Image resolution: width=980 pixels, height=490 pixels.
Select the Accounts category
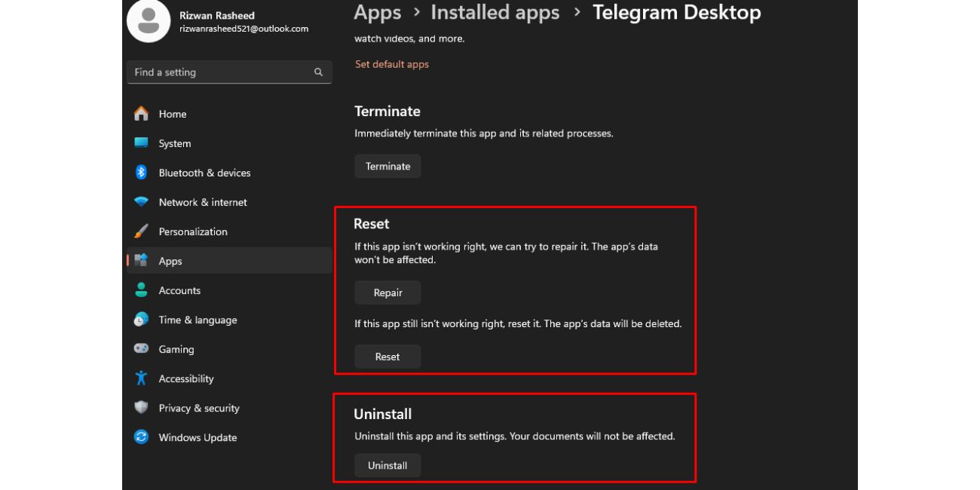click(229, 290)
